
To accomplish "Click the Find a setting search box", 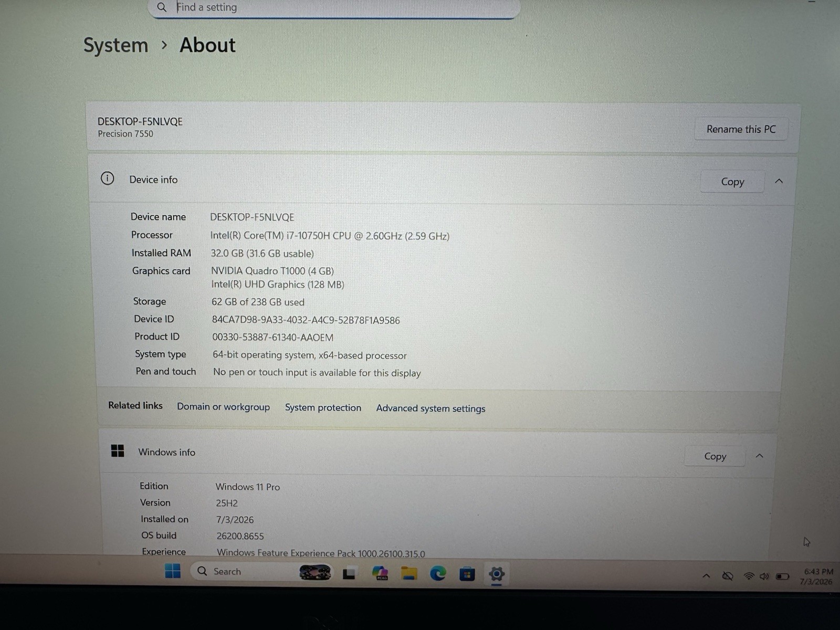I will pyautogui.click(x=334, y=7).
